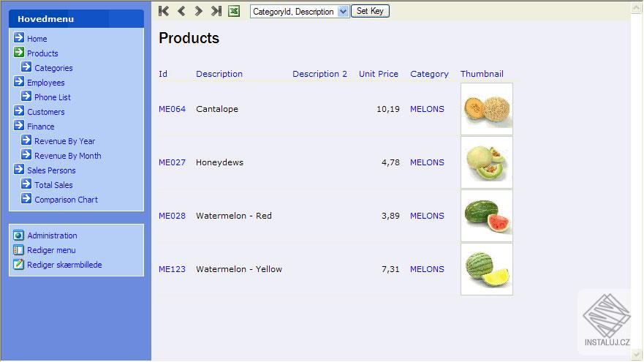Screen dimensions: 644x362
Task: Open MELONS category in the Cantalope row
Action: [427, 109]
